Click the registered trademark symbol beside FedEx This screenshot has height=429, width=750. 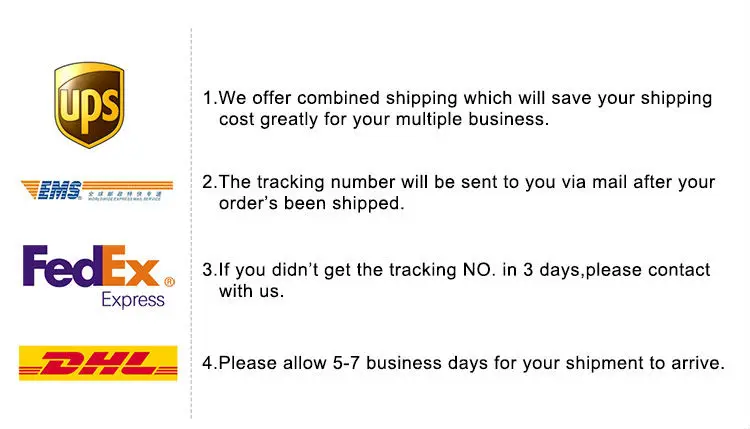click(x=169, y=283)
